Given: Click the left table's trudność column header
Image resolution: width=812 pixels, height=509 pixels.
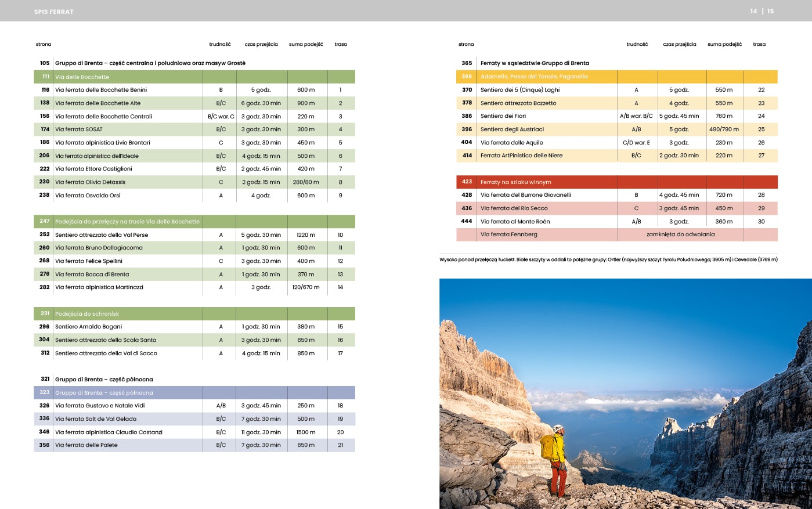Looking at the screenshot, I should tap(220, 44).
